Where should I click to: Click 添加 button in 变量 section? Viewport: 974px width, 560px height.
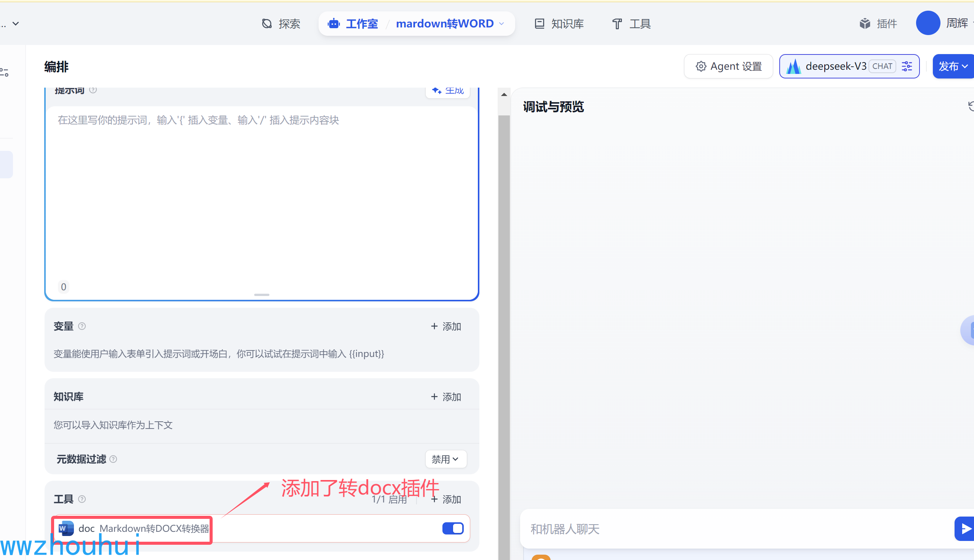pos(446,326)
